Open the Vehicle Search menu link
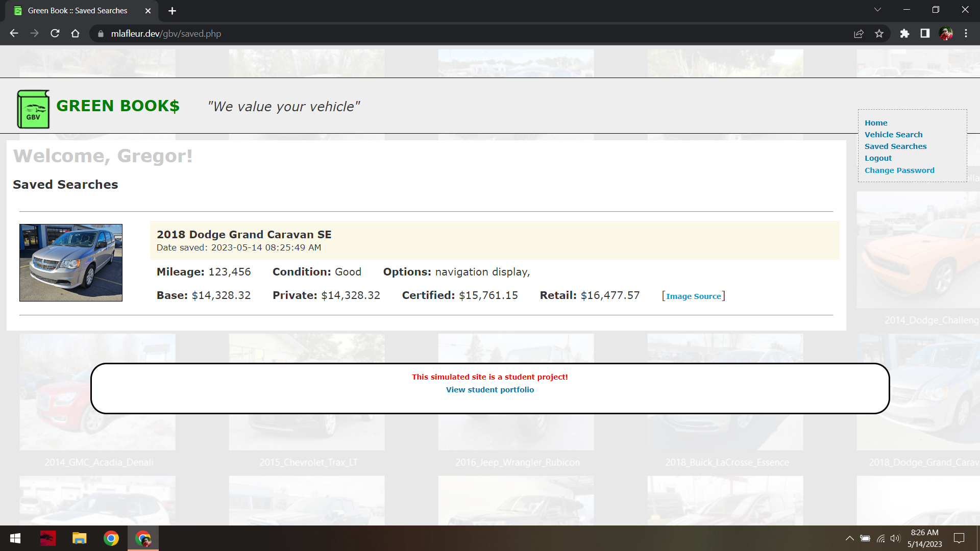Viewport: 980px width, 551px height. [x=893, y=135]
